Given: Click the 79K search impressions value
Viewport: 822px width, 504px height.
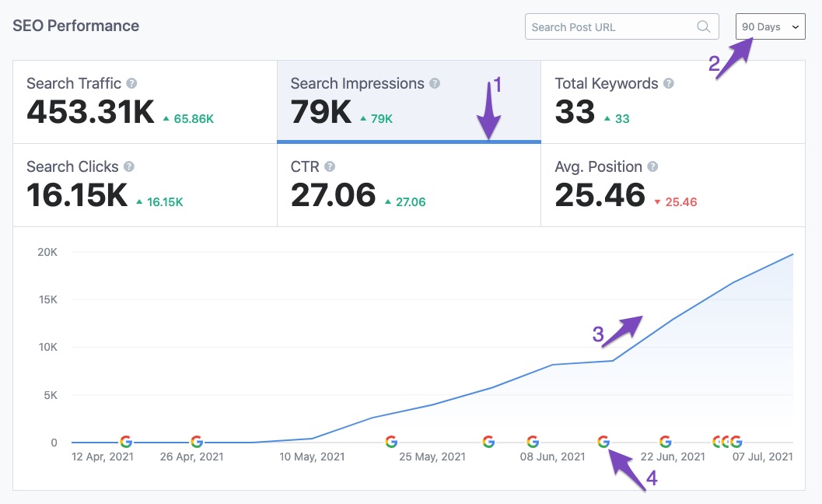Looking at the screenshot, I should point(321,112).
